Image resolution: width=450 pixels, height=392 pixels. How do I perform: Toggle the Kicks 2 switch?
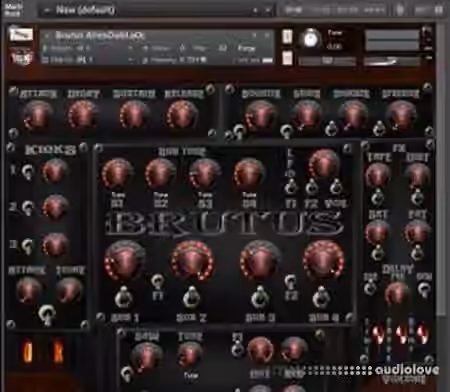27,208
